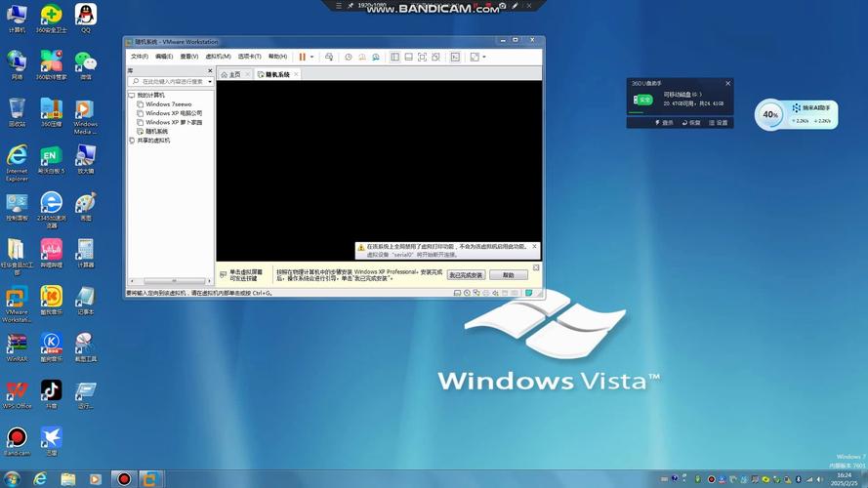
Task: Toggle the library sidebar view icon
Action: click(394, 57)
